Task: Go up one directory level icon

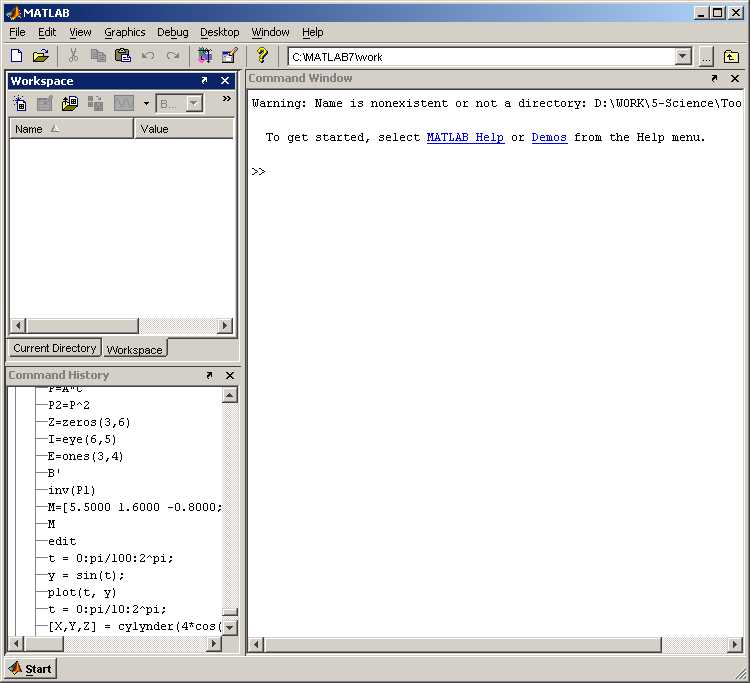Action: tap(732, 57)
